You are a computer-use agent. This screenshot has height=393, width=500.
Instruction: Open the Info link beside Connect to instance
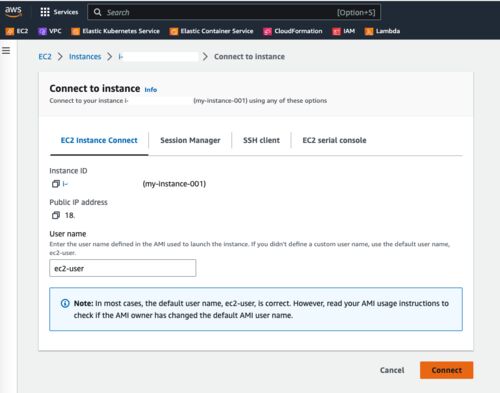tap(151, 90)
